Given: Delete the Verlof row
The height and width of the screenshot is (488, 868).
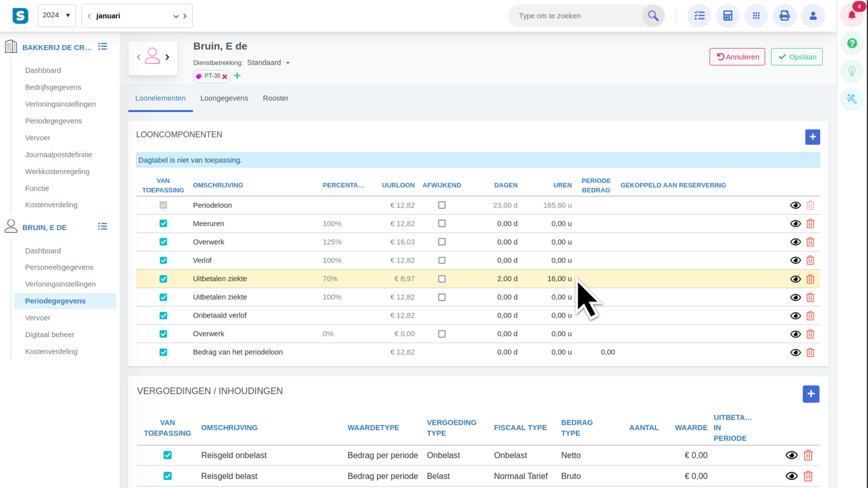Looking at the screenshot, I should [x=810, y=260].
